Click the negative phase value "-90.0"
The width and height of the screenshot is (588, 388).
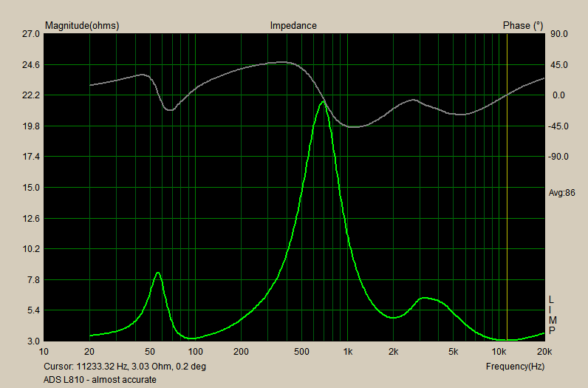click(558, 157)
